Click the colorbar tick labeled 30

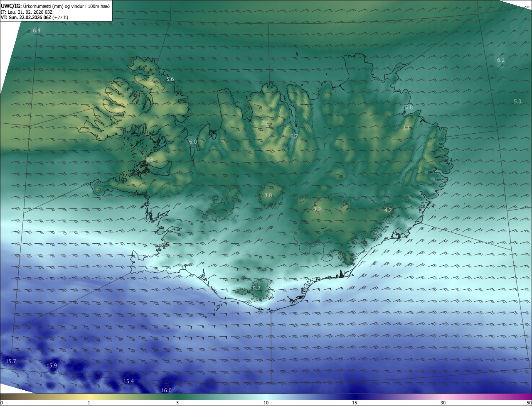coord(443,403)
